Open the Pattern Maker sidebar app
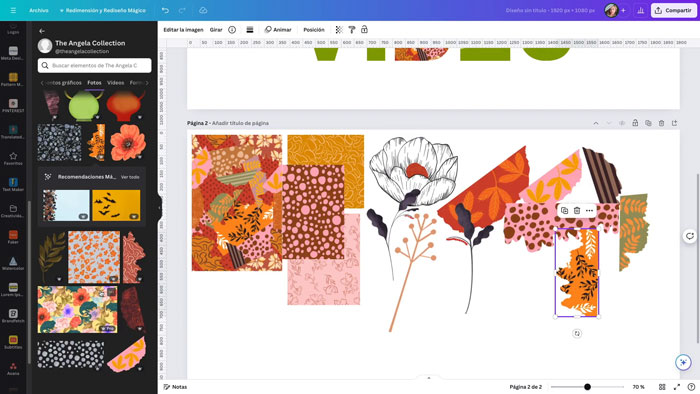The image size is (700, 394). (x=13, y=79)
